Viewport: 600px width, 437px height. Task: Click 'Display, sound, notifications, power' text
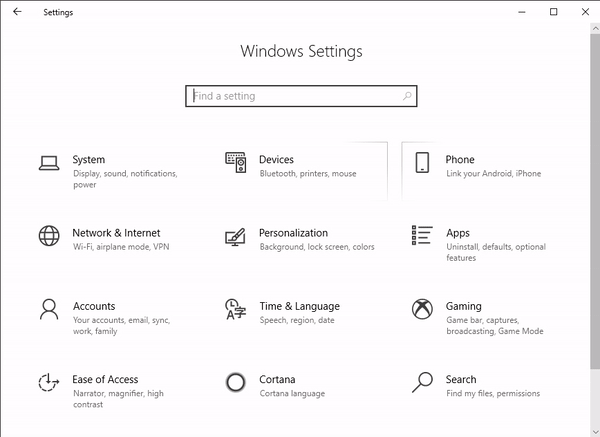pos(125,179)
